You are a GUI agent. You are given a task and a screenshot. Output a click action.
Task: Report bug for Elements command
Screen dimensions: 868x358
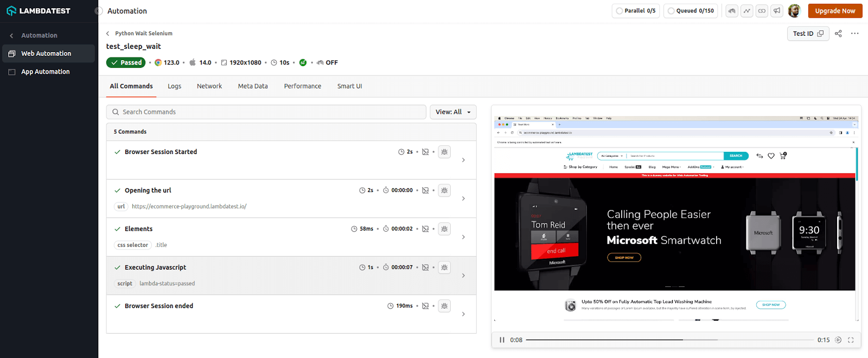(x=444, y=229)
